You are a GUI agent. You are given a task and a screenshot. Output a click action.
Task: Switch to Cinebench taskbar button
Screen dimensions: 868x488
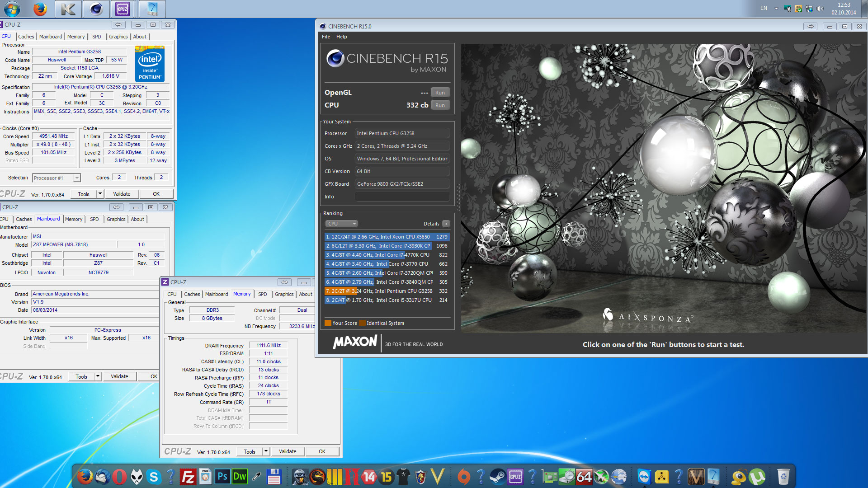(96, 9)
